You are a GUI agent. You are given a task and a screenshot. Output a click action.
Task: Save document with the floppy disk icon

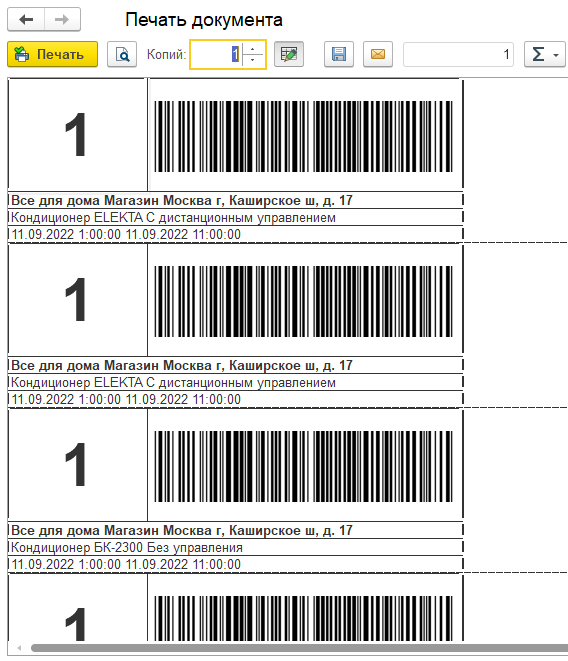[339, 54]
